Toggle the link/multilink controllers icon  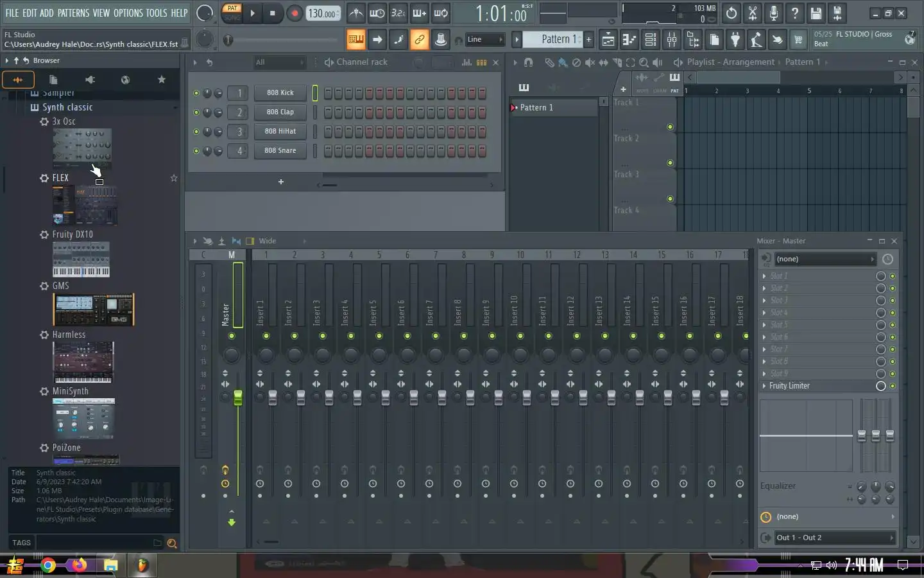point(420,40)
